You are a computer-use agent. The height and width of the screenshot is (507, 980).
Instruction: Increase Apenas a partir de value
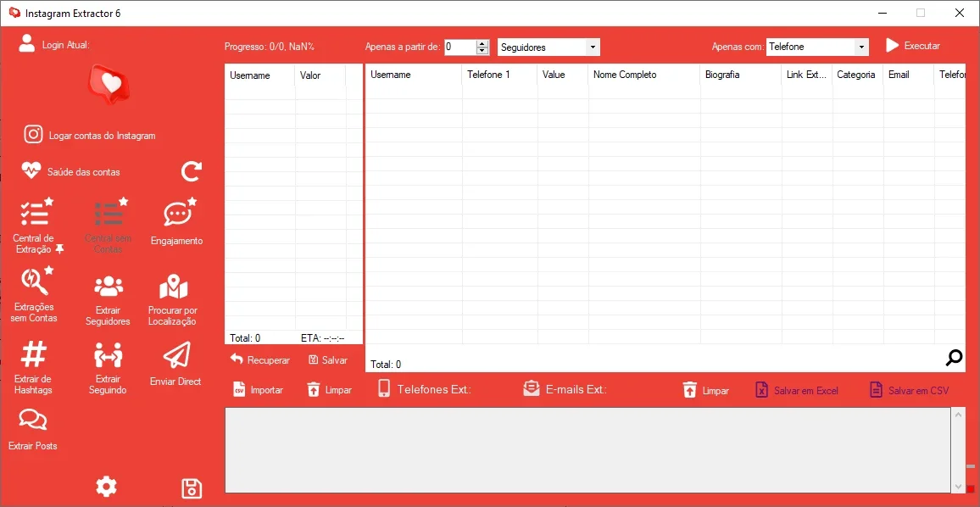482,43
